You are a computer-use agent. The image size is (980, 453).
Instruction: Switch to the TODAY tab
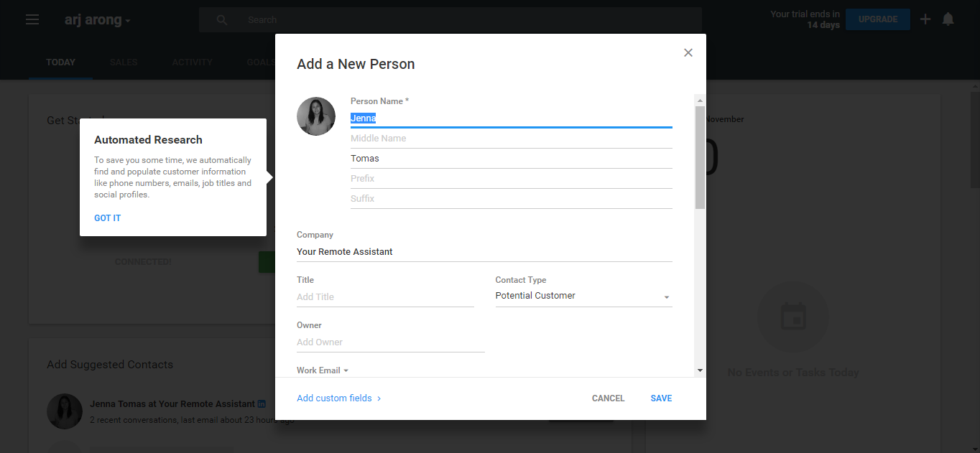[61, 62]
